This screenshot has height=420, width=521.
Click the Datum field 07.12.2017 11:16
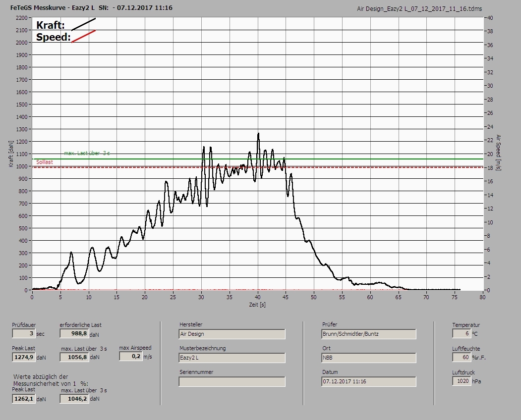pyautogui.click(x=369, y=381)
